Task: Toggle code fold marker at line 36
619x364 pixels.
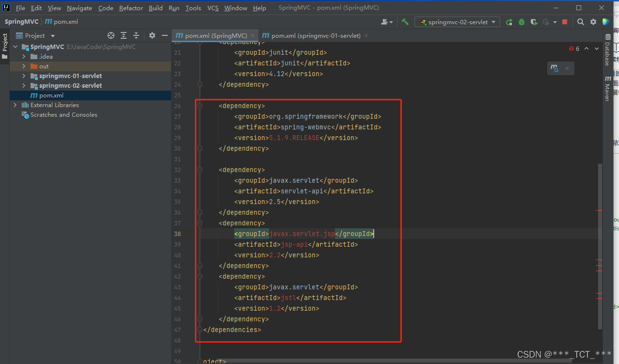Action: pos(200,212)
